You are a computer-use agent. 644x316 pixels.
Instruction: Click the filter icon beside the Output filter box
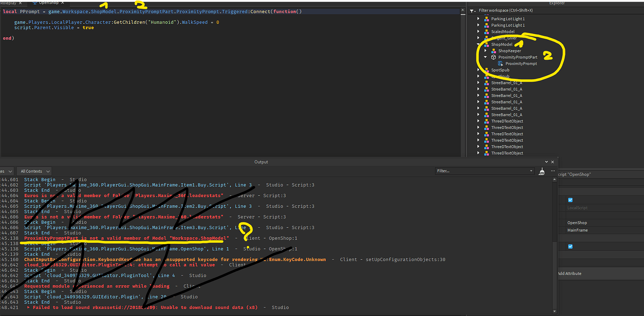pyautogui.click(x=532, y=171)
